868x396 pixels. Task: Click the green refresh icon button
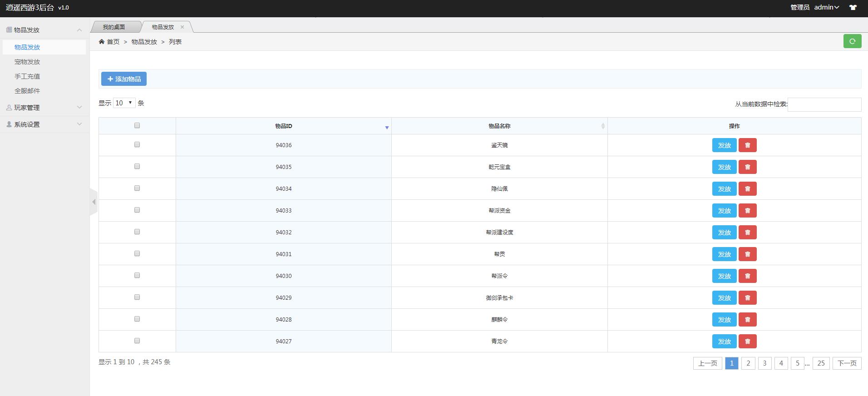[x=852, y=41]
